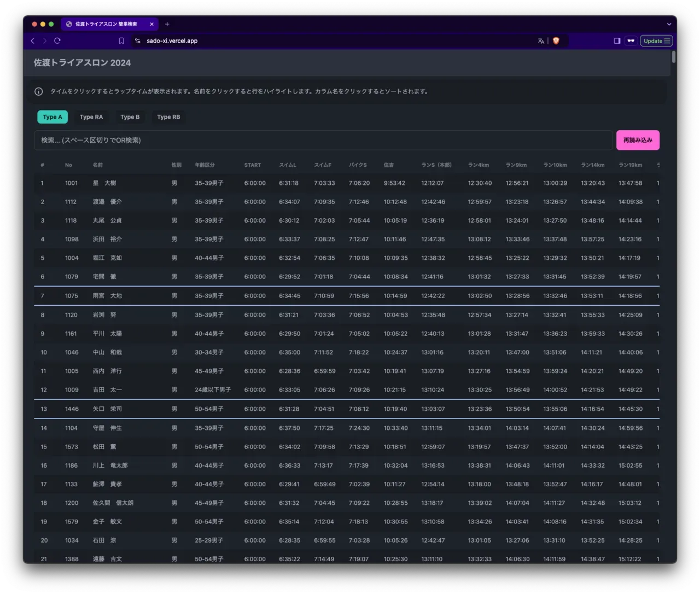Screen dimensions: 700x594
Task: Sort table by the スイムL column
Action: tap(288, 165)
